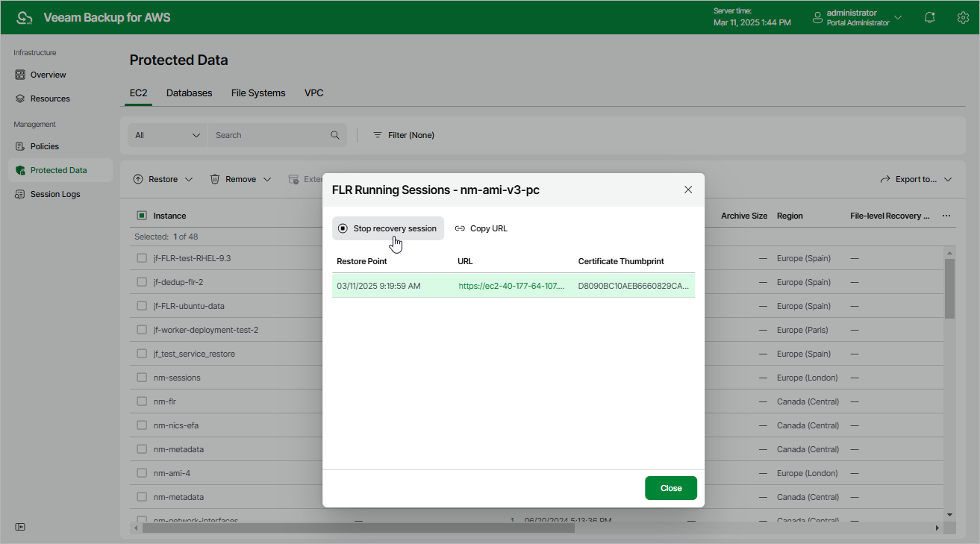Click the Copy URL link icon
This screenshot has width=980, height=544.
tap(460, 228)
